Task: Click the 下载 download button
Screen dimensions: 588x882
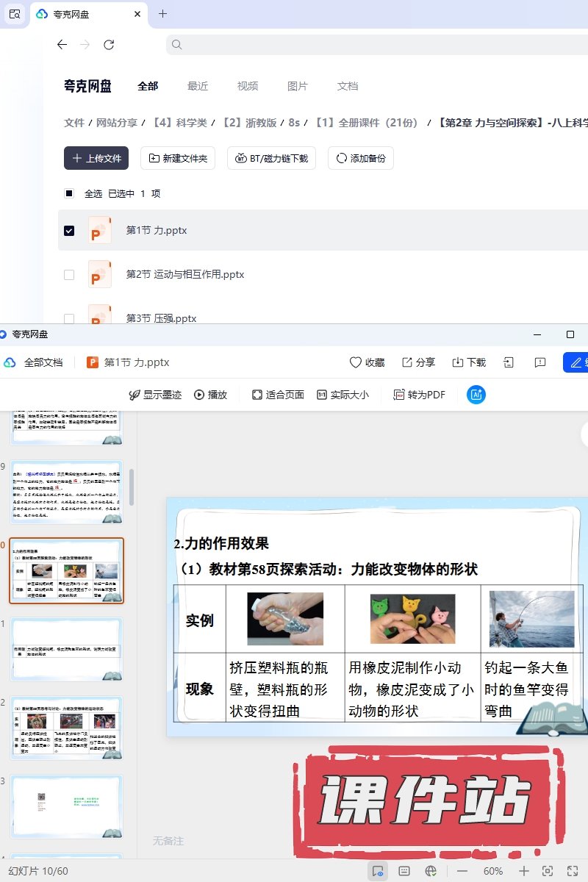Action: (468, 362)
